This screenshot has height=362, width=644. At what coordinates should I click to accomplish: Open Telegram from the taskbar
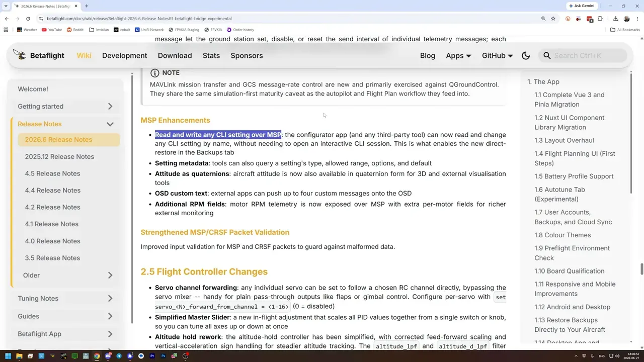[119, 356]
